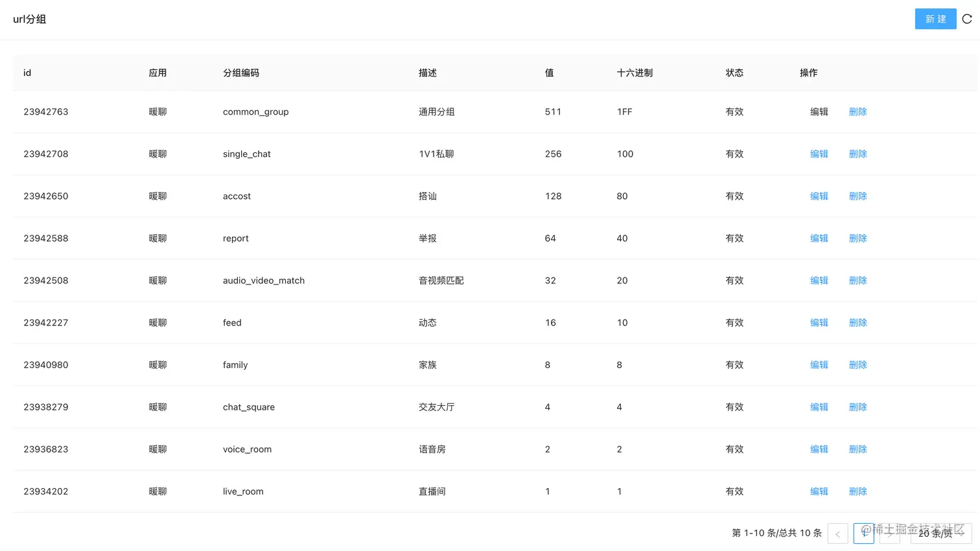This screenshot has height=551, width=980.
Task: Click the 十六进制 column header
Action: coord(635,73)
